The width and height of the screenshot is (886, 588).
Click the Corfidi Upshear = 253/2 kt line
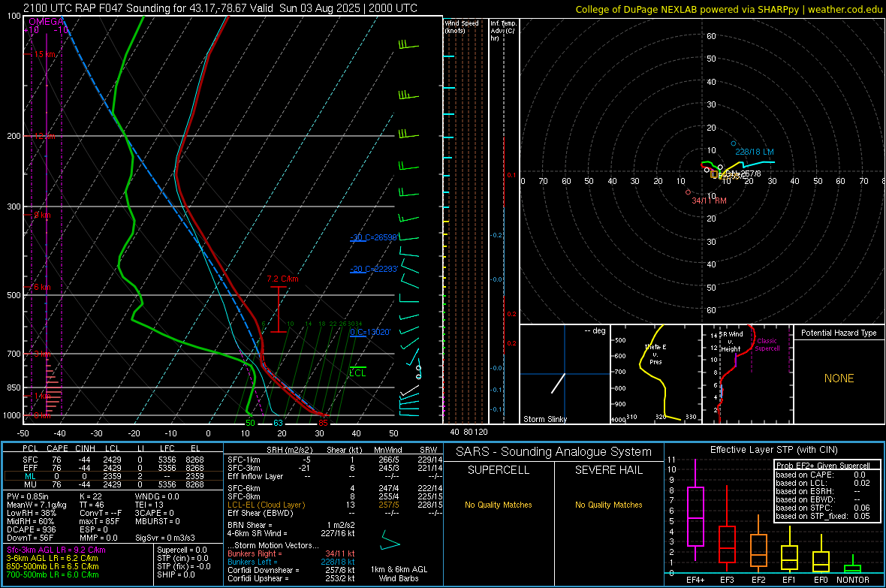291,577
